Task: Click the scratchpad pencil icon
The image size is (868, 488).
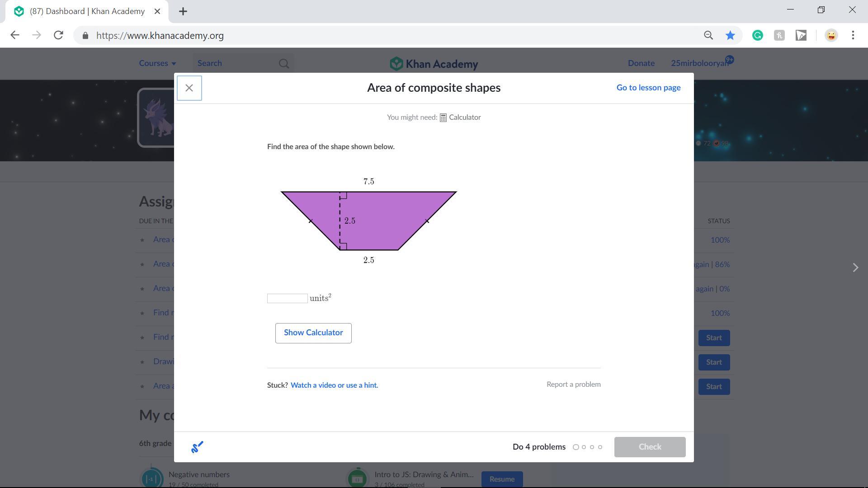Action: 197,447
